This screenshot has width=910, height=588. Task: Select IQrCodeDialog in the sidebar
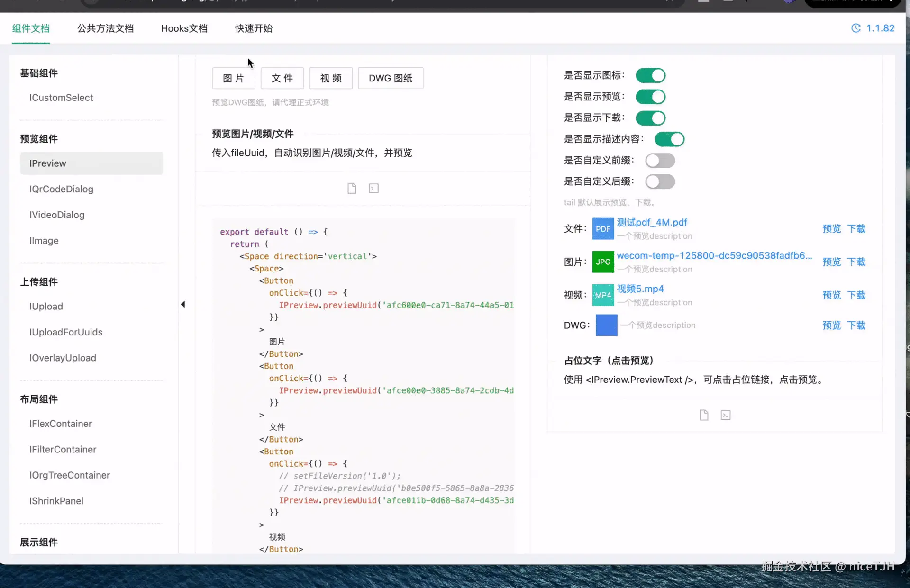tap(61, 189)
